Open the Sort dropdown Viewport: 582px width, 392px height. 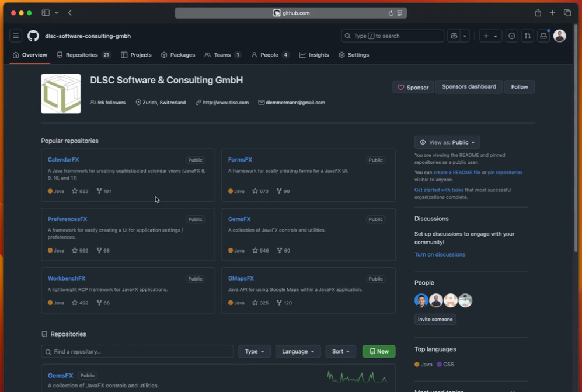[x=341, y=352]
